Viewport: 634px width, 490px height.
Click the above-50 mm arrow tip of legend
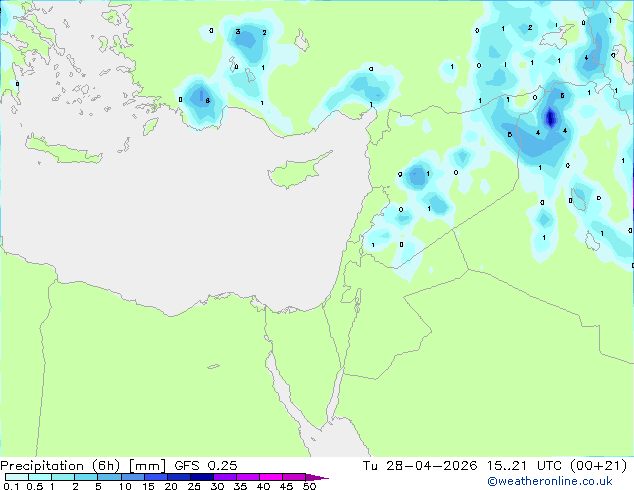[317, 477]
